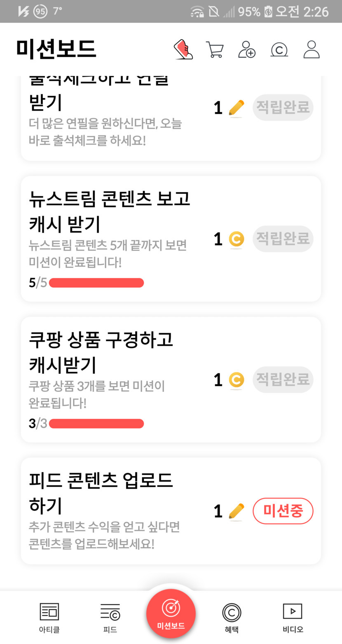Open the cash coin icon in header
342x644 pixels.
279,50
